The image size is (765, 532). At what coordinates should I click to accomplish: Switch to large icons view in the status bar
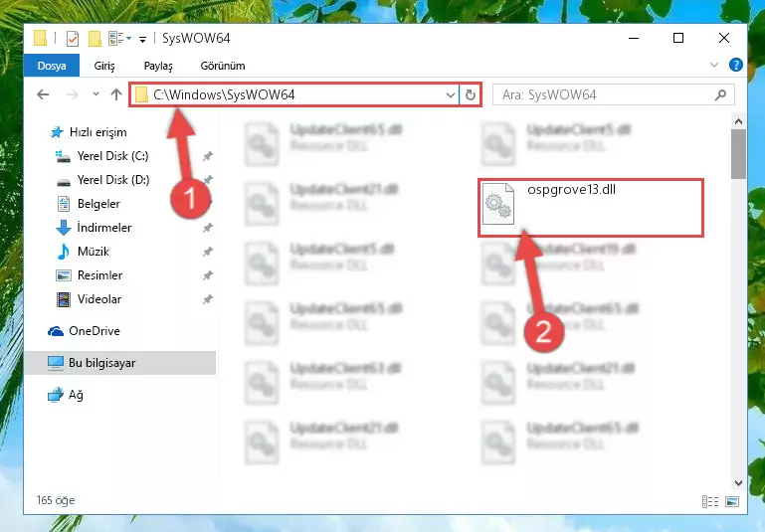tap(732, 501)
